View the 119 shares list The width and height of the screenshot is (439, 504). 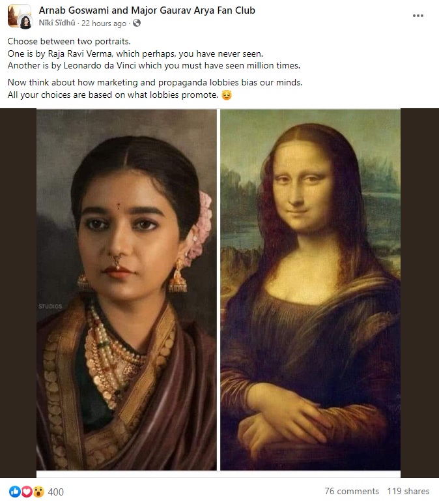click(x=408, y=491)
